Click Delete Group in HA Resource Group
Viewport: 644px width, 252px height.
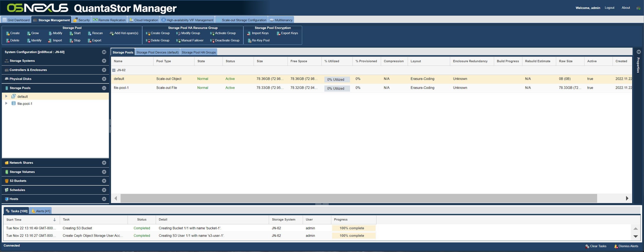(x=157, y=40)
